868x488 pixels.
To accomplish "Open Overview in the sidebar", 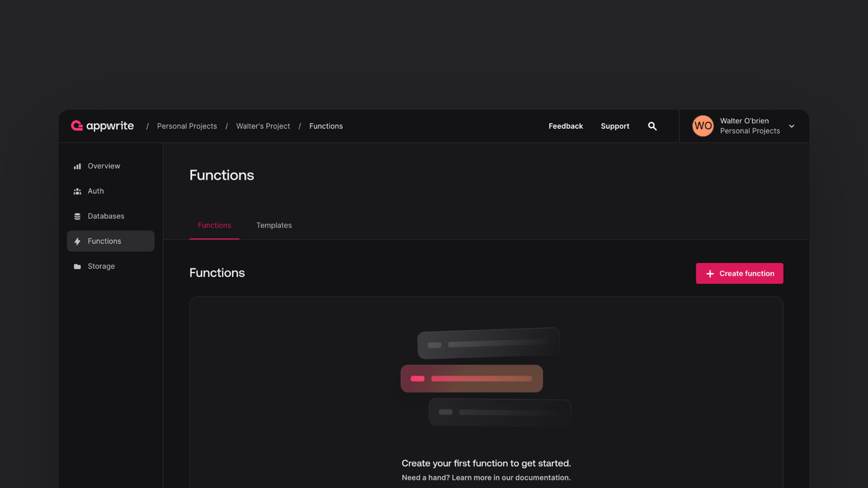I will tap(104, 166).
